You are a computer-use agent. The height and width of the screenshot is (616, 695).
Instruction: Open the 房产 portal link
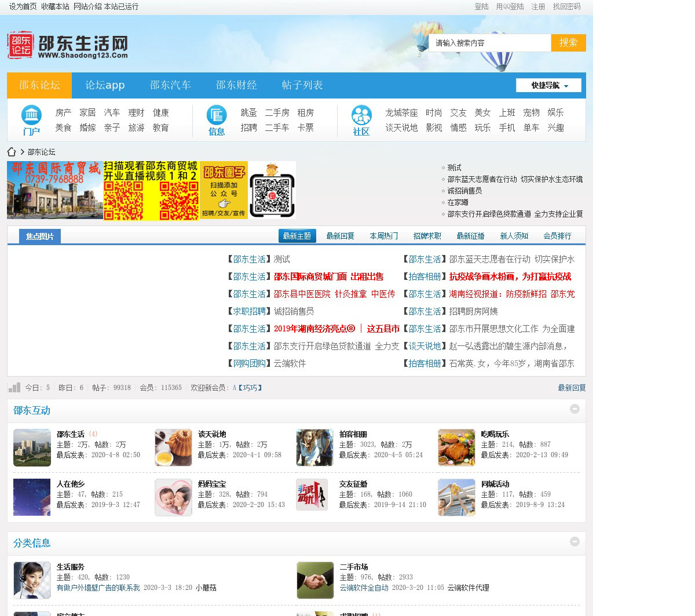[x=63, y=112]
